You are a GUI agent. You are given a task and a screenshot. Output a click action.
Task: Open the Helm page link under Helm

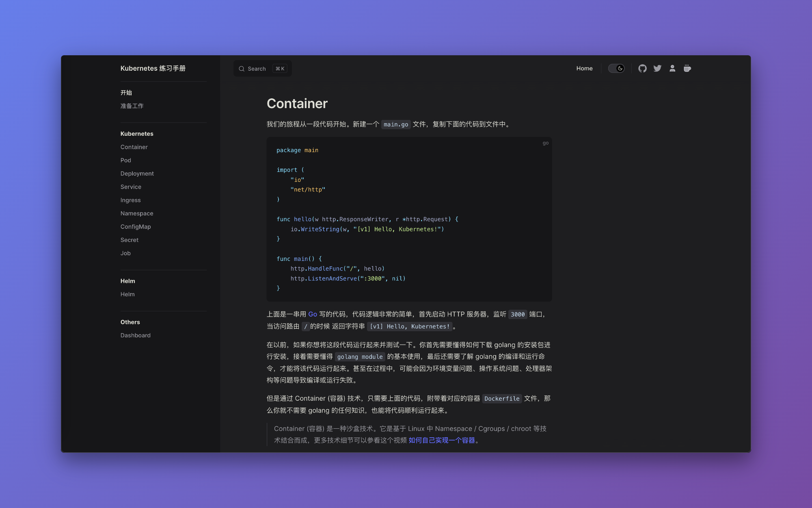(x=127, y=294)
